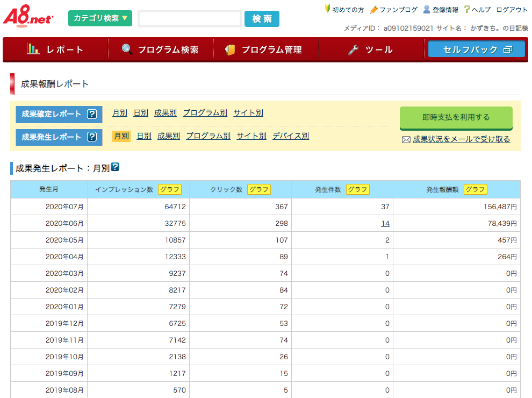The image size is (532, 398).
Task: Click the magnifying glass icon for プログラム検索
Action: click(x=127, y=48)
